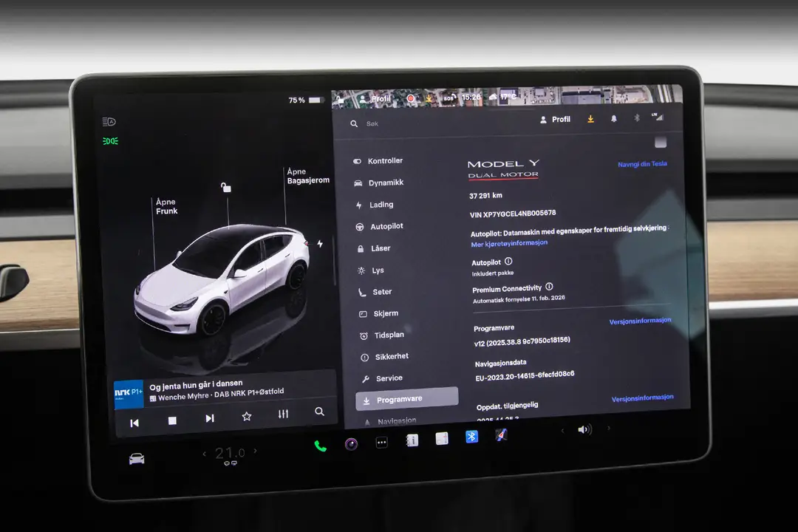Viewport: 798px width, 532px height.
Task: Tap the 75 % battery indicator
Action: click(x=306, y=100)
